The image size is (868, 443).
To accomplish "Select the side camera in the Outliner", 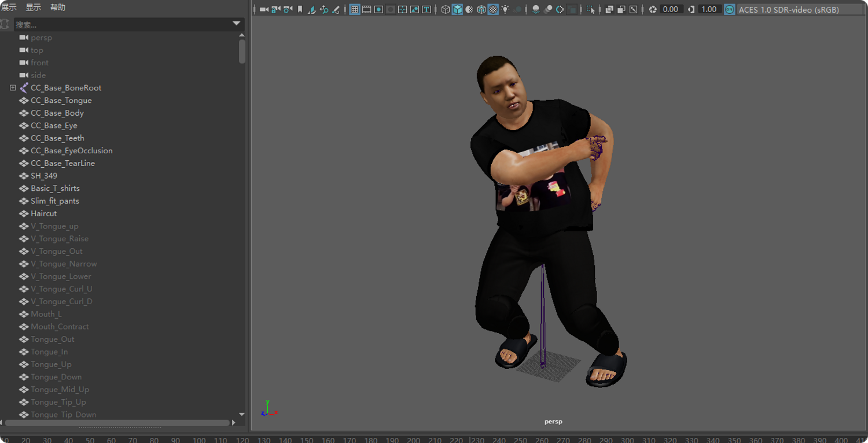I will tap(38, 75).
